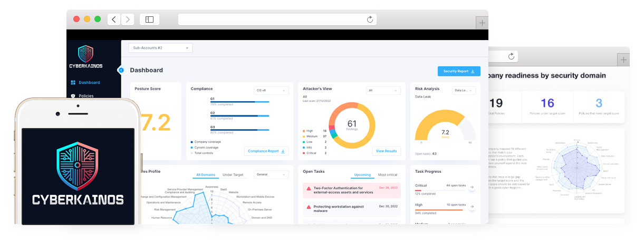Click the Info severity legend swatch
644x244 pixels.
[304, 147]
